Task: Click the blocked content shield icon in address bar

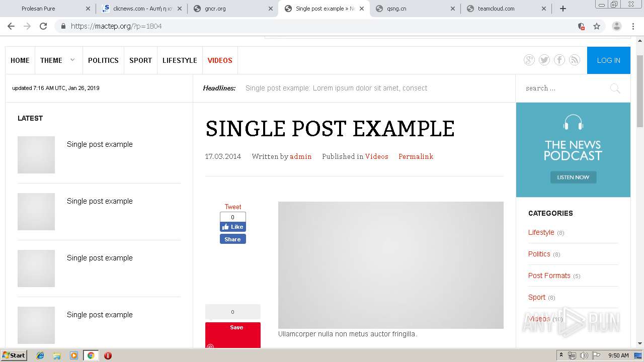Action: pyautogui.click(x=581, y=26)
